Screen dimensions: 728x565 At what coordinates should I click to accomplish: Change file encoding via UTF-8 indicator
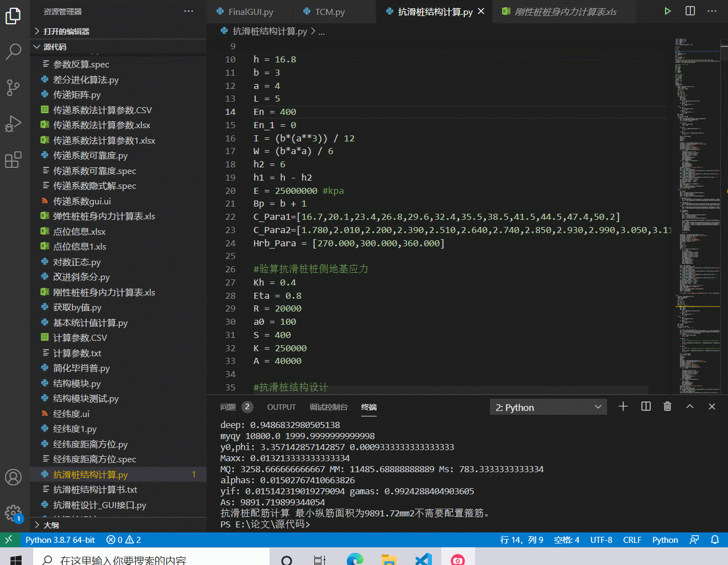click(x=601, y=540)
